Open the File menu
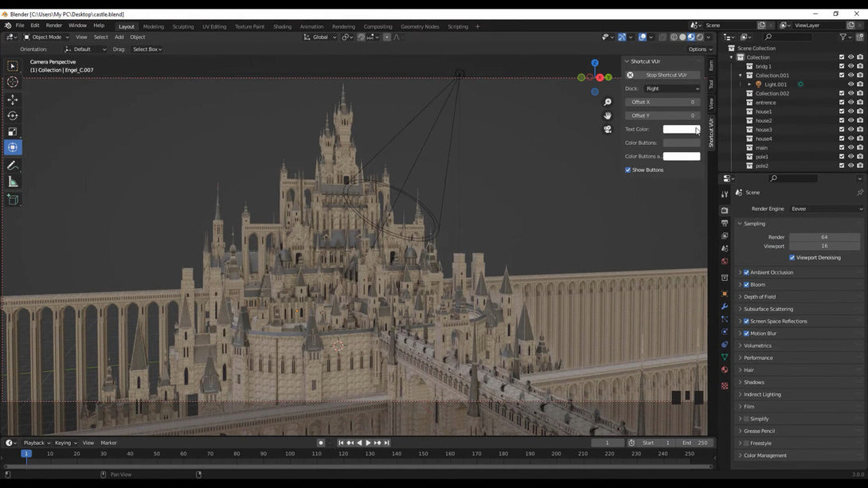 coord(20,25)
